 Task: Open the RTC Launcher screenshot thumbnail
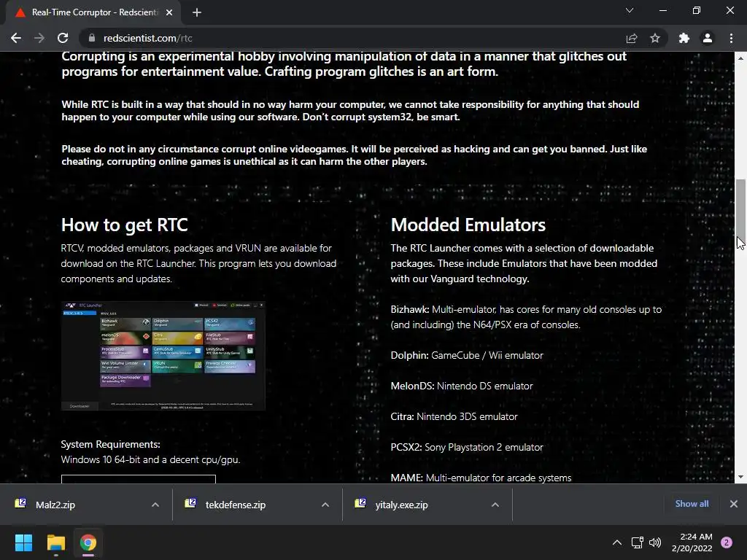163,356
